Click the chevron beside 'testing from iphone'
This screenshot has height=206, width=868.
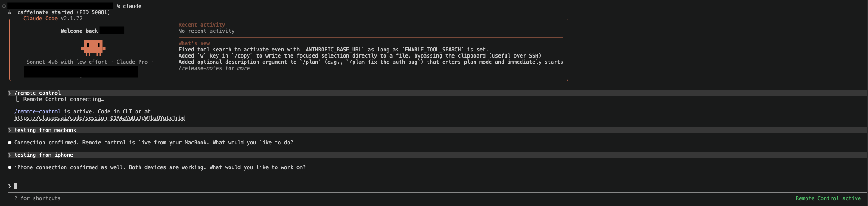[9, 155]
